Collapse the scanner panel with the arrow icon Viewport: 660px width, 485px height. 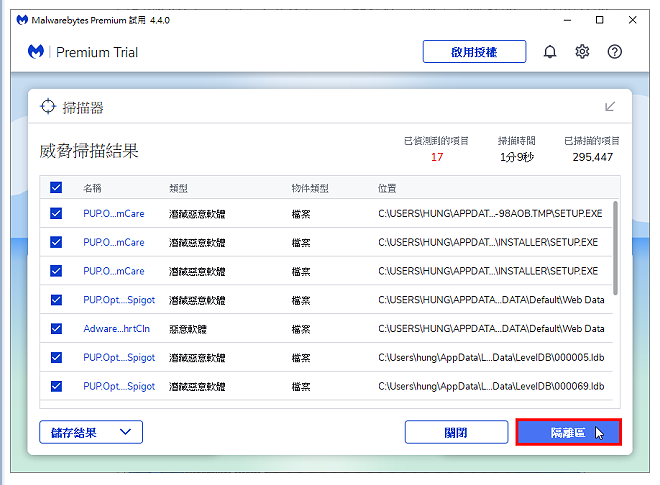[610, 107]
